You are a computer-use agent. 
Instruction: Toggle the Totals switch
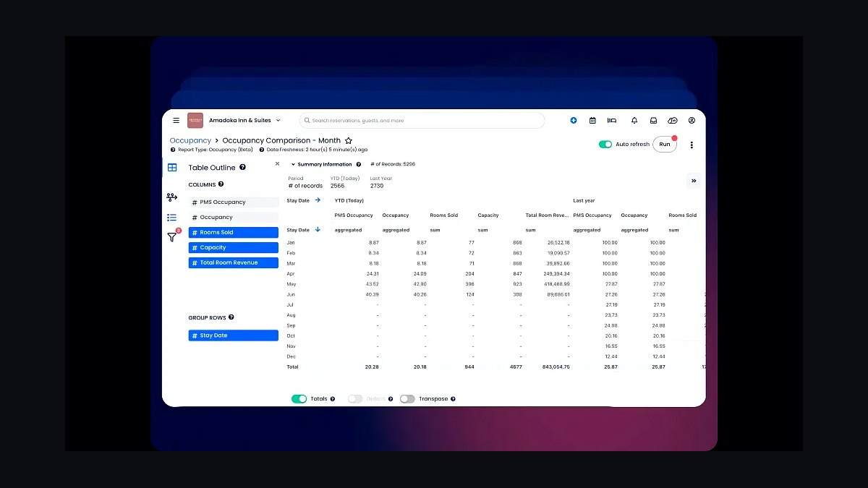point(299,398)
